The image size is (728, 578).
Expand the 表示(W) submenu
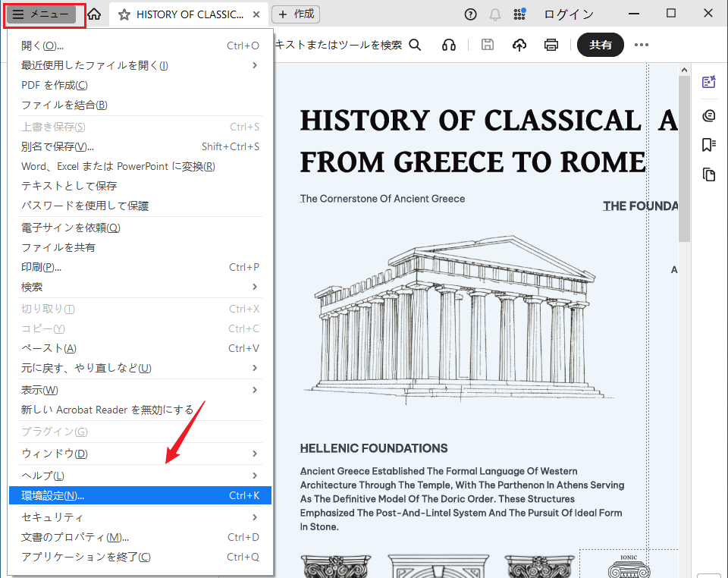140,390
